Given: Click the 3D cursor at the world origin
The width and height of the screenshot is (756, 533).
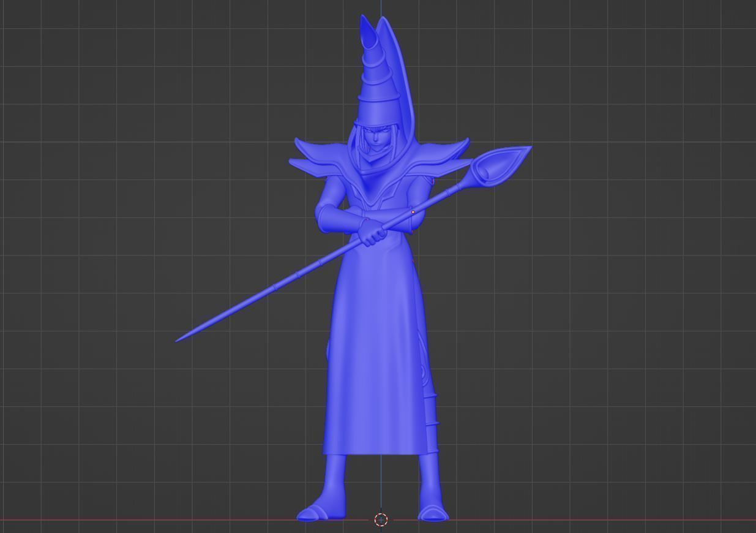Looking at the screenshot, I should [x=381, y=520].
